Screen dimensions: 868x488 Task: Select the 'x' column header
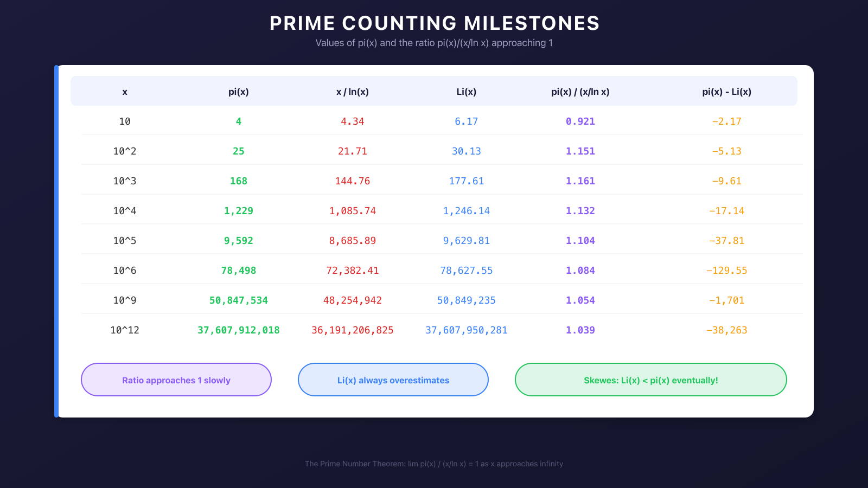125,92
